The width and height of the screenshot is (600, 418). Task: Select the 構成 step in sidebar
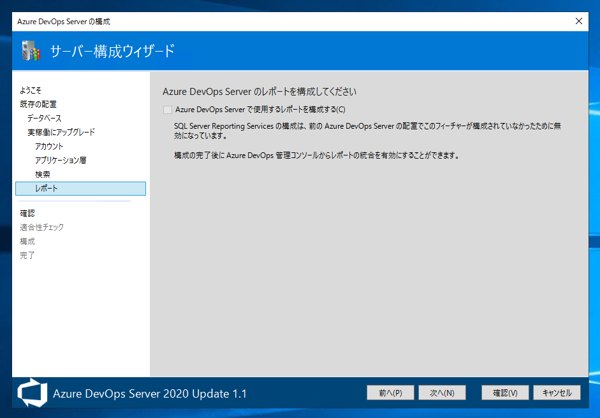coord(27,241)
